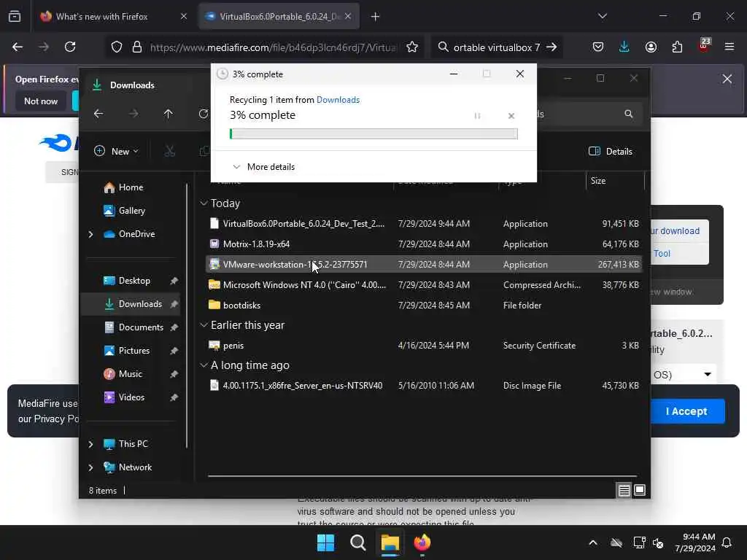Open Firefox account icon
Viewport: 747px width, 560px height.
(651, 47)
